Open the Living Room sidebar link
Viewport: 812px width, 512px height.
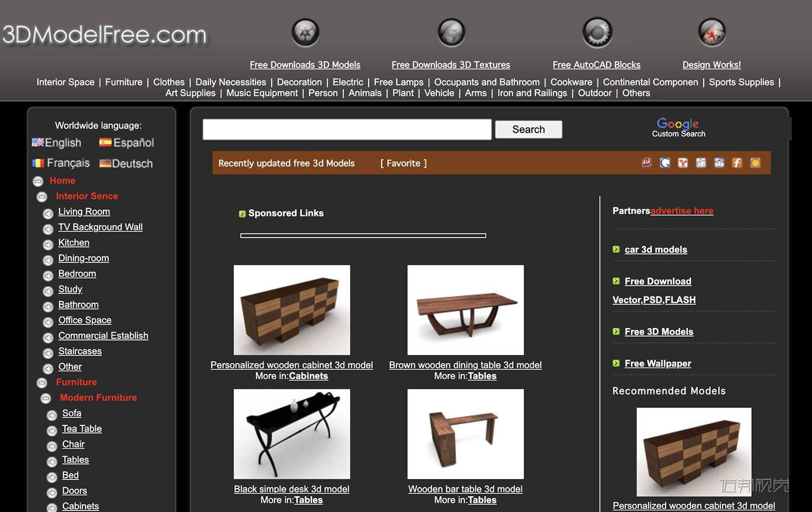click(84, 212)
